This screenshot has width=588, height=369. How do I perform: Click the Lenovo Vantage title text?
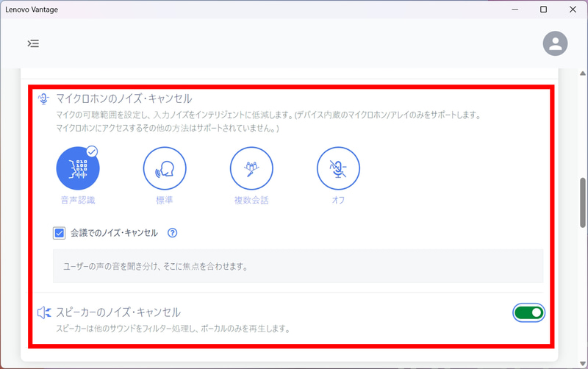pos(32,10)
